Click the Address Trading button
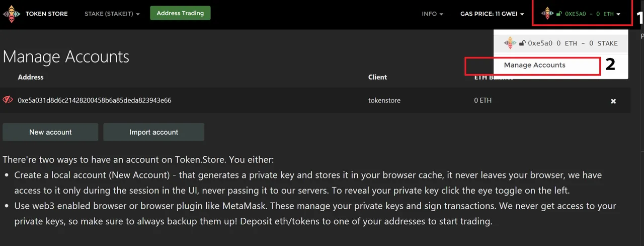The image size is (644, 246). pyautogui.click(x=180, y=13)
